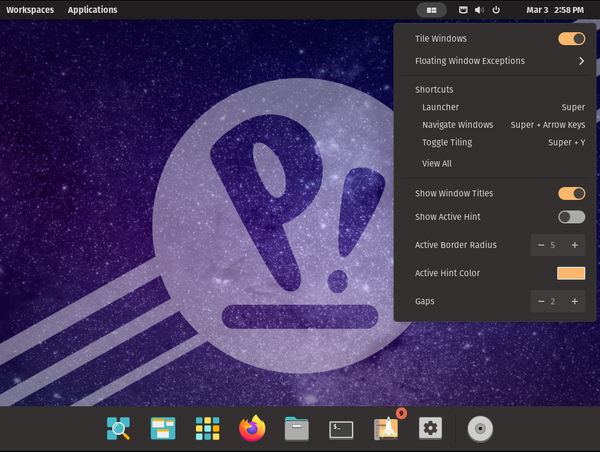The height and width of the screenshot is (452, 600).
Task: Click the 'Show Active Hint' label
Action: pyautogui.click(x=447, y=217)
